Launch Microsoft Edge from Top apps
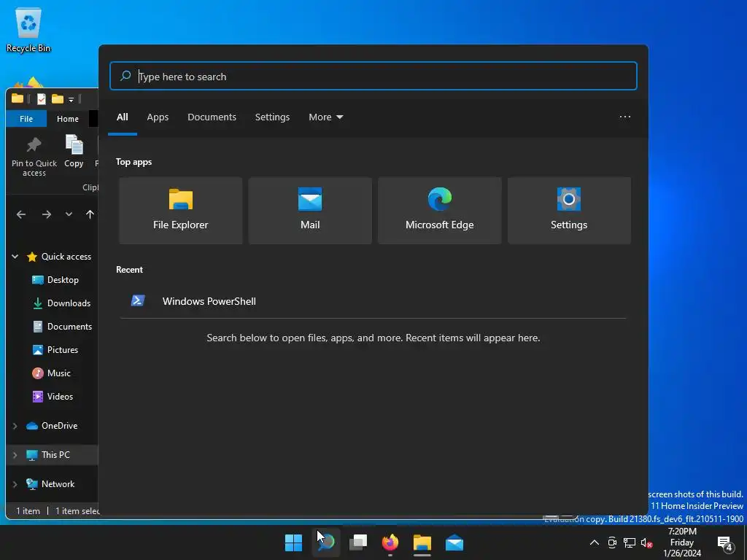Image resolution: width=747 pixels, height=560 pixels. click(439, 211)
